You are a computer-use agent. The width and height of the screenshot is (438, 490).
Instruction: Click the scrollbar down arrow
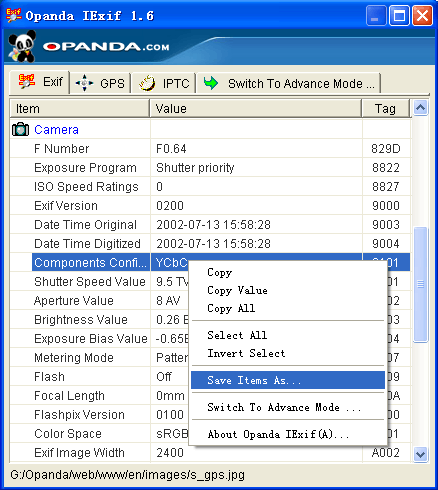pos(420,454)
